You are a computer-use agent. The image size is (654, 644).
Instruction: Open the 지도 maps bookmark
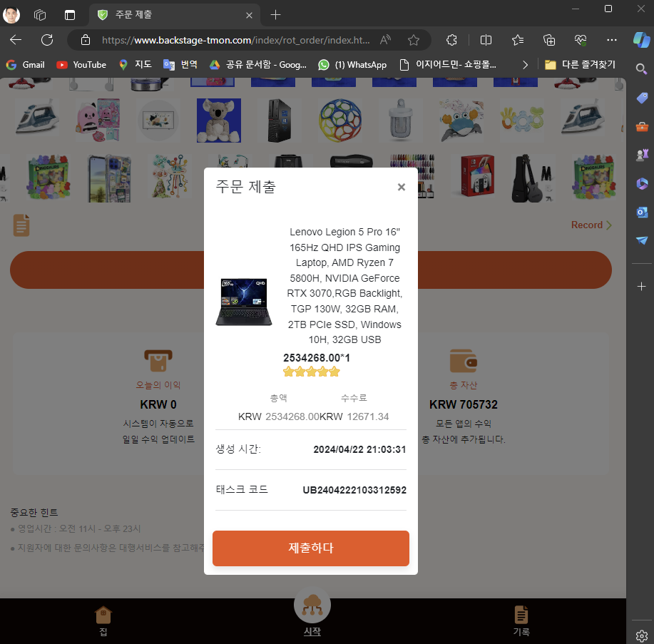click(x=135, y=65)
